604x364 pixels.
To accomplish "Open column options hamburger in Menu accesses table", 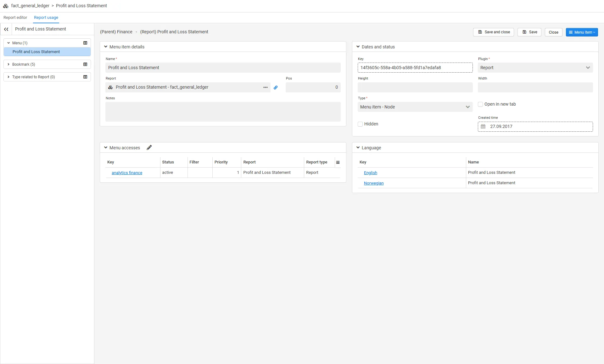I will (x=338, y=163).
